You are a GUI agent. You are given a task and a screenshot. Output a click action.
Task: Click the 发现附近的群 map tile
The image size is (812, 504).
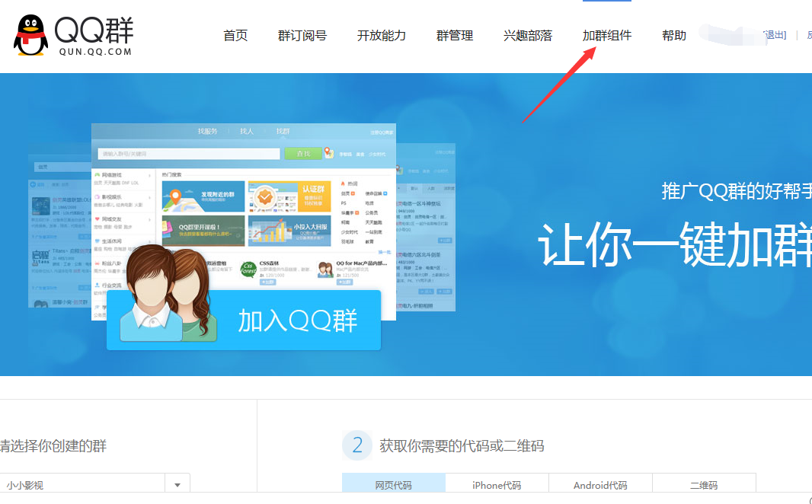pos(203,196)
